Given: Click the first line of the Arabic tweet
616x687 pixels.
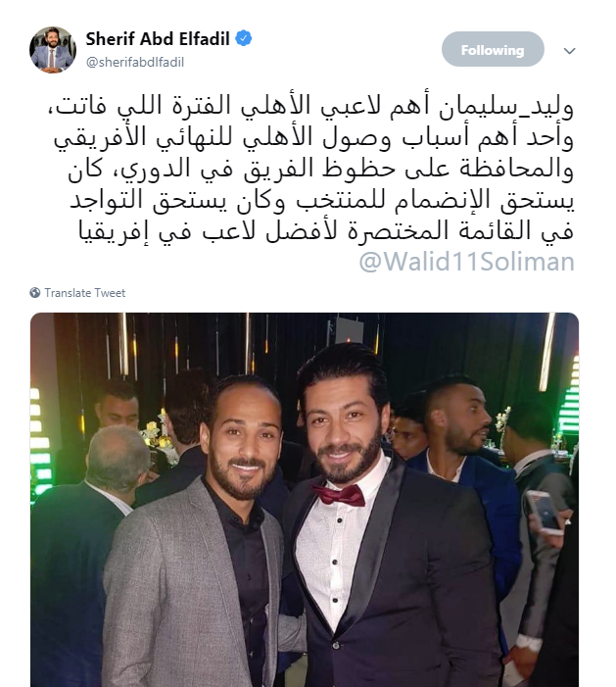Looking at the screenshot, I should (x=311, y=106).
